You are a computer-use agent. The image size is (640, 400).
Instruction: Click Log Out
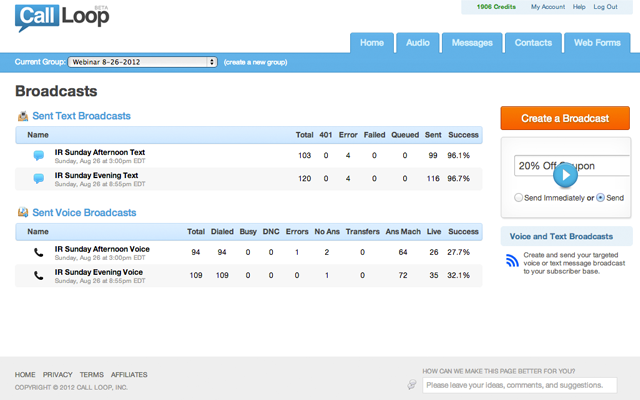[605, 7]
